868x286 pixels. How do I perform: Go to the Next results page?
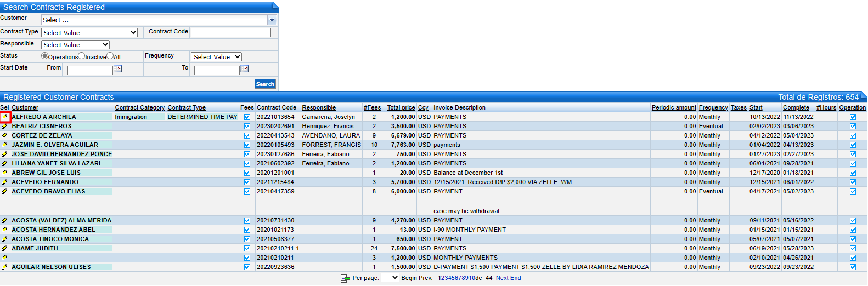pos(501,278)
